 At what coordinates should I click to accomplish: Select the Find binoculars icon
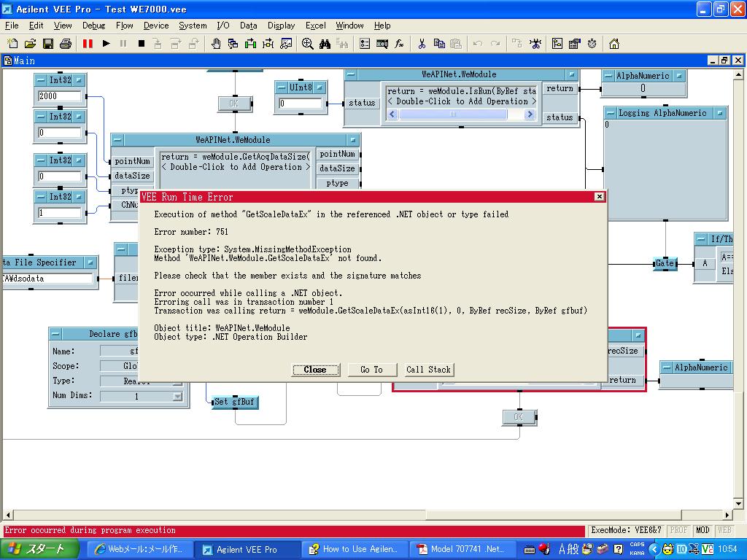pyautogui.click(x=325, y=44)
